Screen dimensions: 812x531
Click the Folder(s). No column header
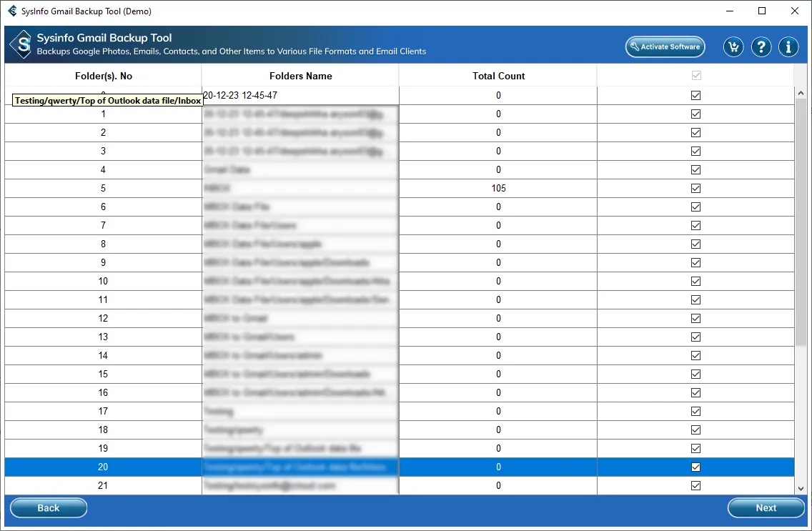pos(103,76)
